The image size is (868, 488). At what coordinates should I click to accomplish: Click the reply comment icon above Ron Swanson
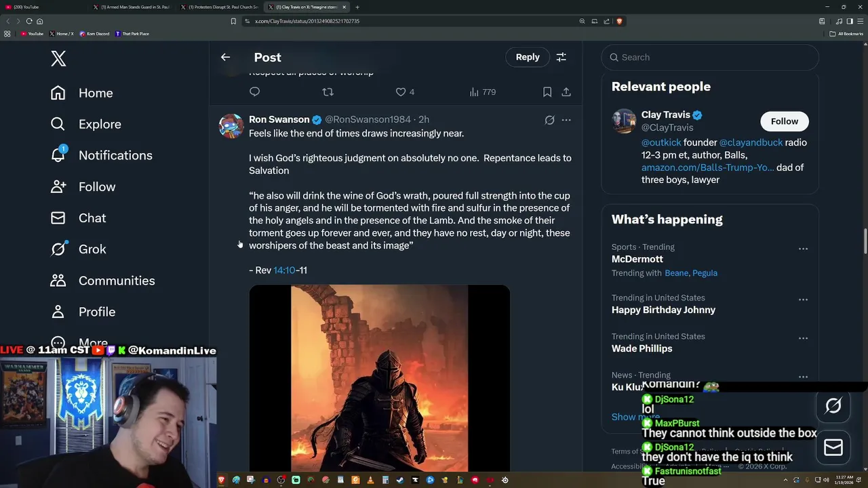tap(255, 91)
